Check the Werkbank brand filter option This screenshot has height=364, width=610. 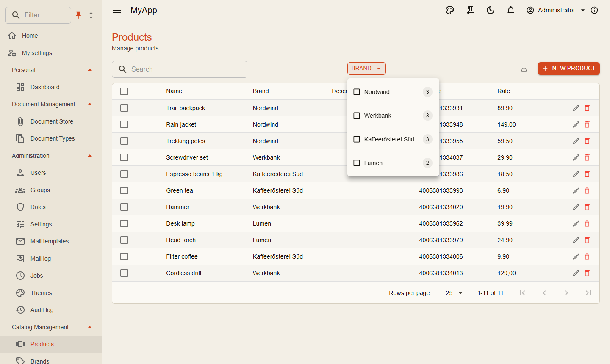357,116
